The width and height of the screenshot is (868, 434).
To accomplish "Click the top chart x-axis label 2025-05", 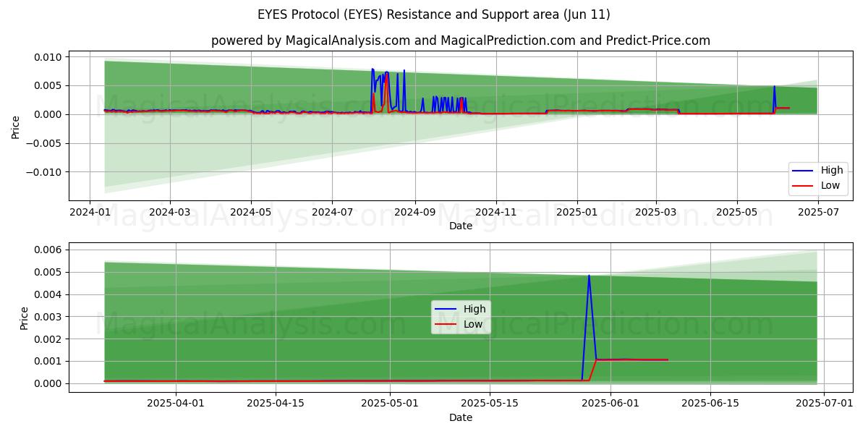I will coord(737,213).
